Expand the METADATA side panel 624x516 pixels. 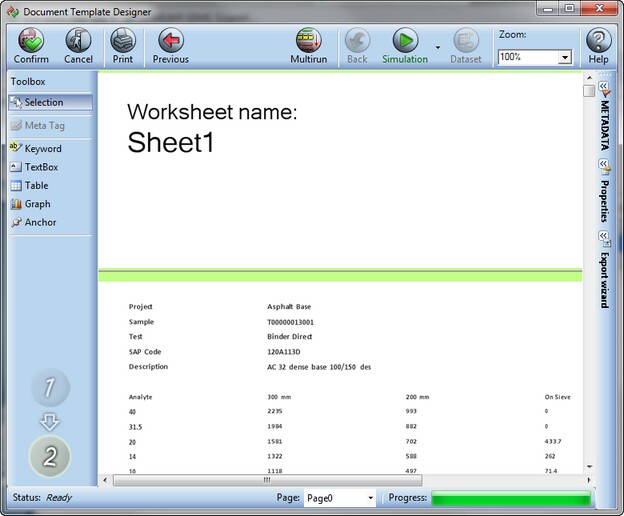click(x=604, y=117)
